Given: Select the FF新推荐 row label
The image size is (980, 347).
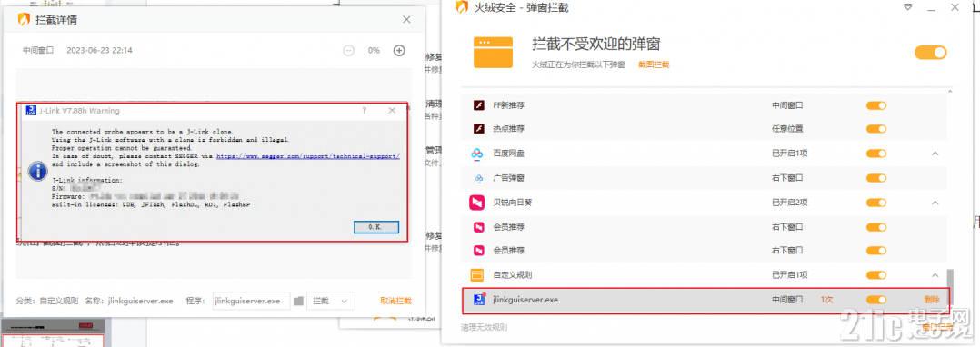Looking at the screenshot, I should click(x=509, y=105).
